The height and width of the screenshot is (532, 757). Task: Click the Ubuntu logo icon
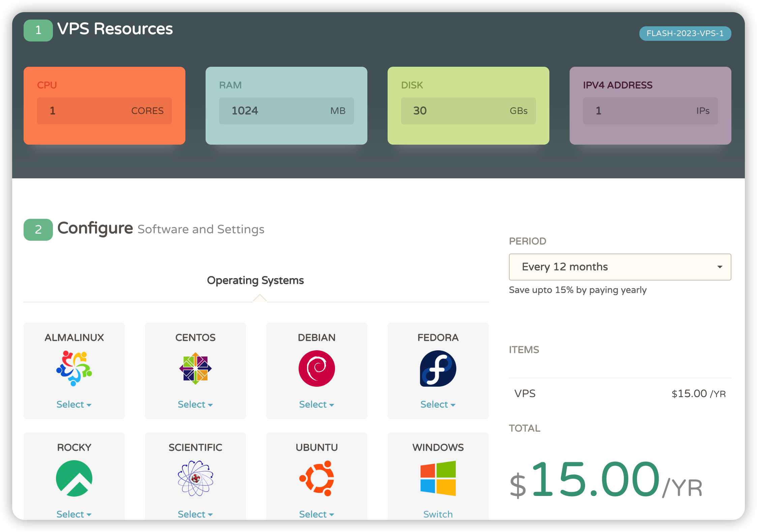[x=317, y=478]
